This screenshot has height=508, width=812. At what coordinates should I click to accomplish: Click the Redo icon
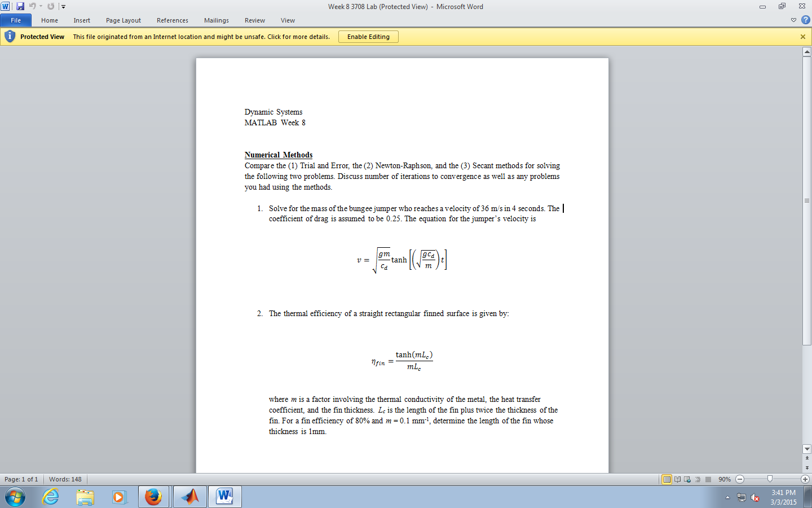[50, 6]
